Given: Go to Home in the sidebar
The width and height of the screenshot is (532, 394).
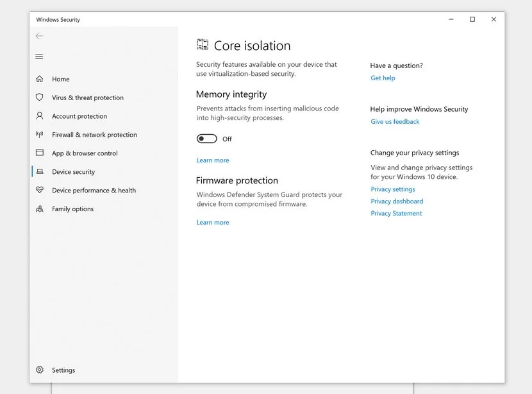Looking at the screenshot, I should pos(61,79).
